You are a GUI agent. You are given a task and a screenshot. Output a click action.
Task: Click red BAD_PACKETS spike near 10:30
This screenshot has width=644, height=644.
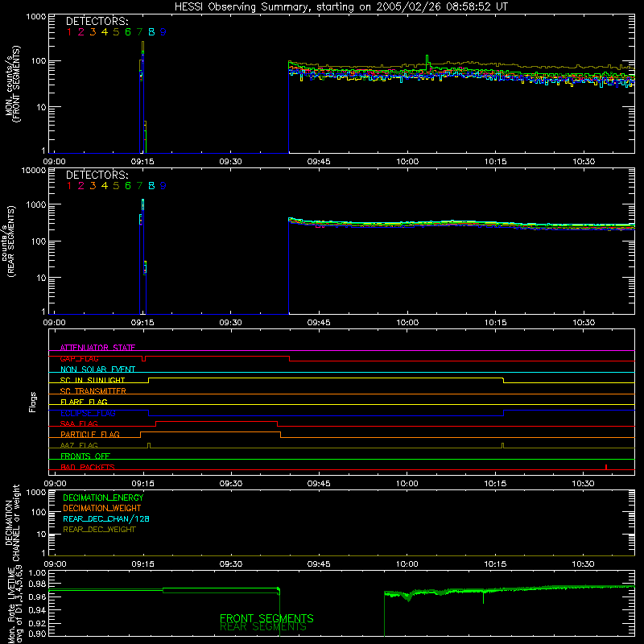pos(606,467)
